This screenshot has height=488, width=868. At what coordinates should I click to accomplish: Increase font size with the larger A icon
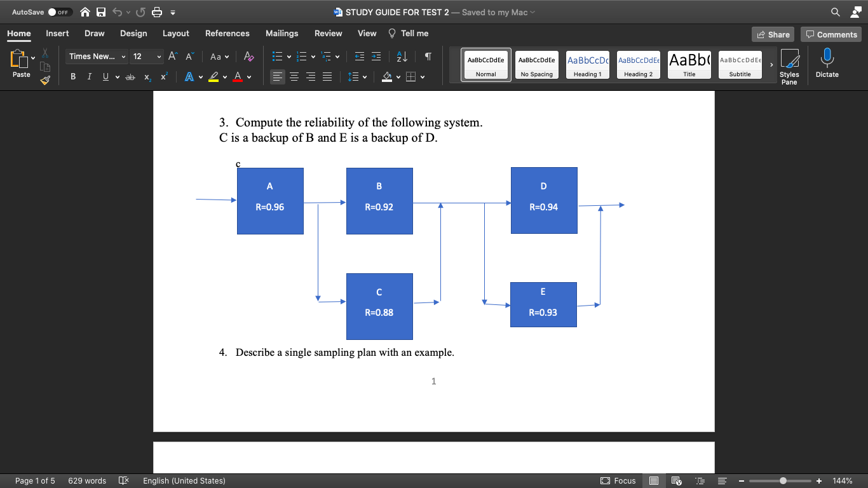tap(173, 57)
